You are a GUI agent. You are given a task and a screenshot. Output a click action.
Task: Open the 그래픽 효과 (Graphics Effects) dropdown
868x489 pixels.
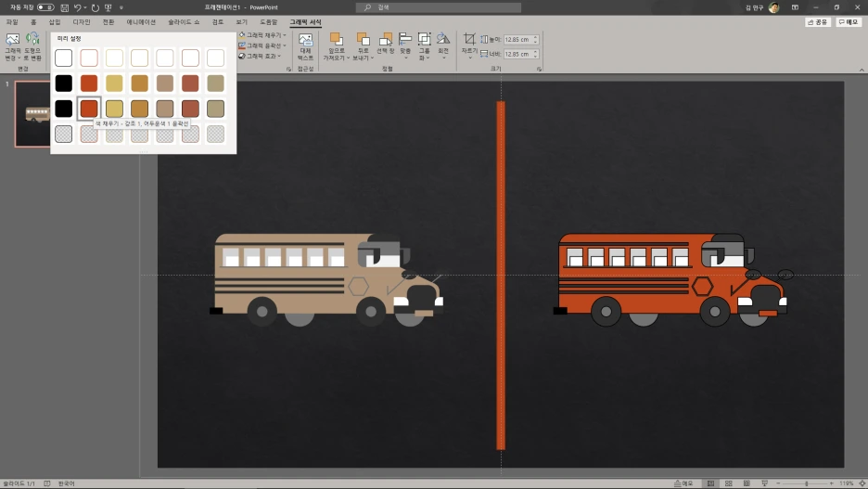261,56
